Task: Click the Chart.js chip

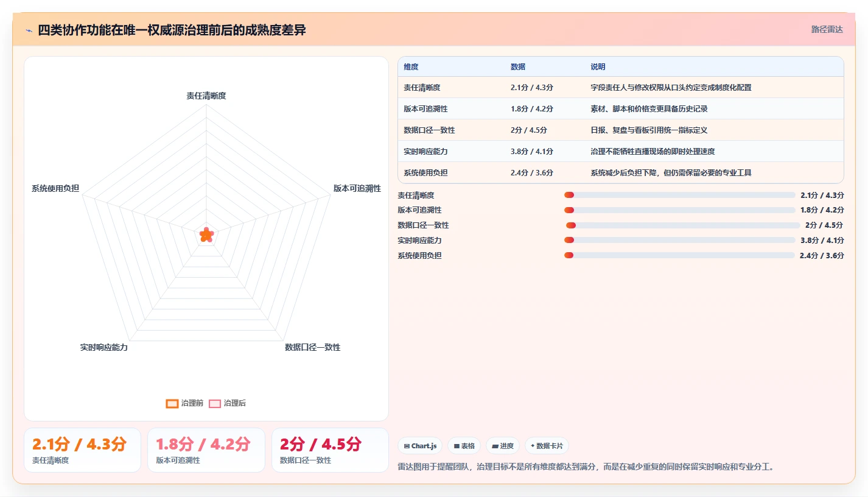Action: [420, 446]
